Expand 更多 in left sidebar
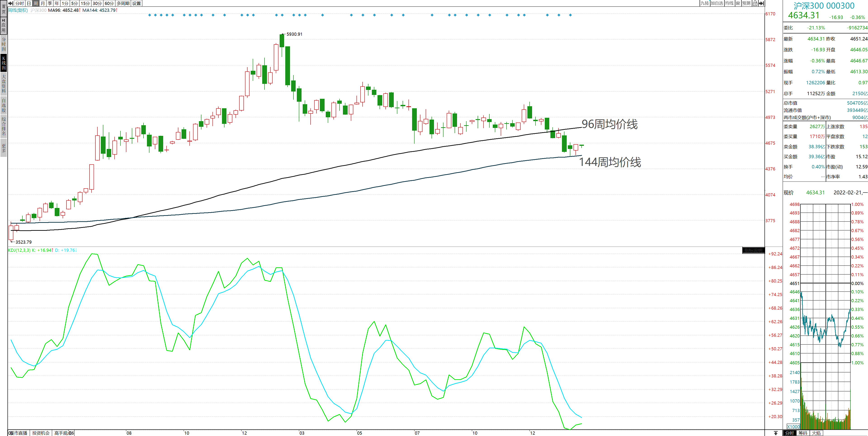Viewport: 868px width, 436px height. (x=4, y=148)
